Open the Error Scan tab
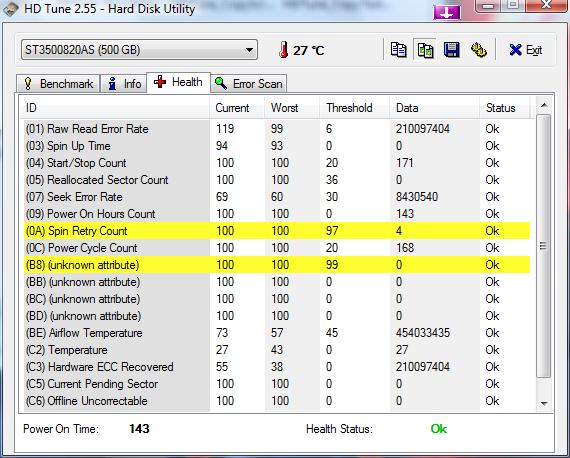Screen dimensions: 570x458 coord(249,84)
